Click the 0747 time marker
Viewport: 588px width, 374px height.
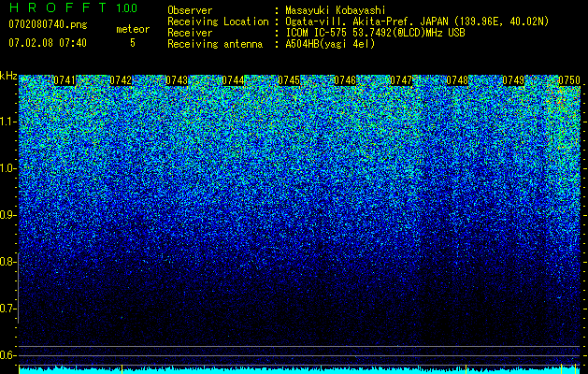(401, 80)
